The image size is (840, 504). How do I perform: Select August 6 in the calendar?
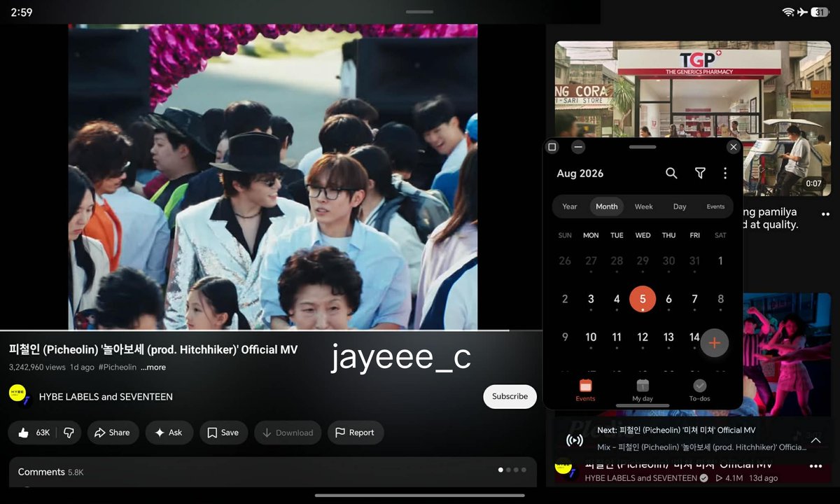click(668, 299)
